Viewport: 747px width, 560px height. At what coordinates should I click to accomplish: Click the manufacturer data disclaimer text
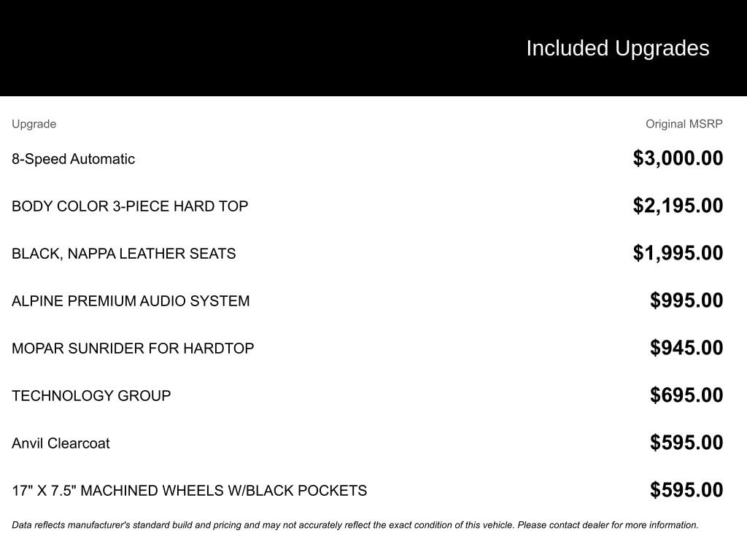355,525
